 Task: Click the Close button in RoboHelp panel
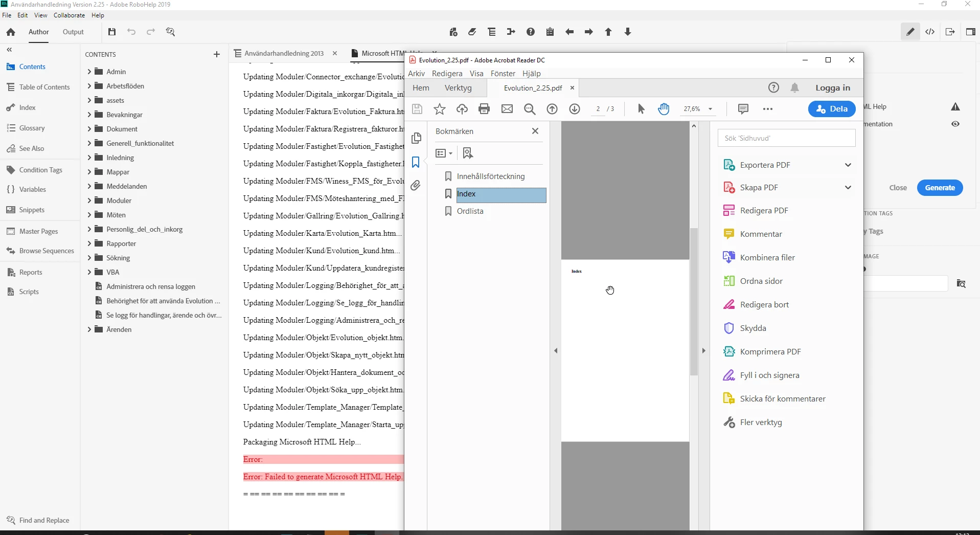pyautogui.click(x=898, y=188)
